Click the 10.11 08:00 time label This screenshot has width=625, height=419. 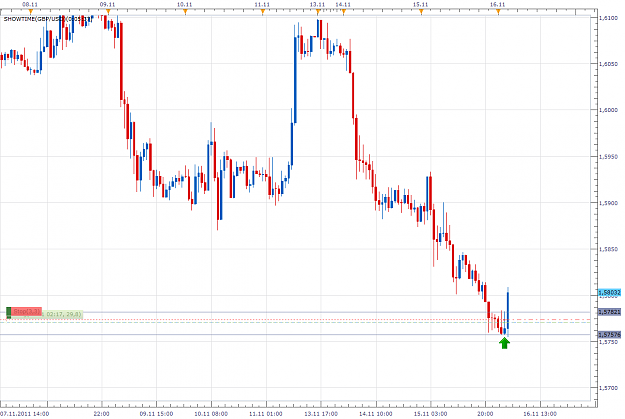[211, 414]
